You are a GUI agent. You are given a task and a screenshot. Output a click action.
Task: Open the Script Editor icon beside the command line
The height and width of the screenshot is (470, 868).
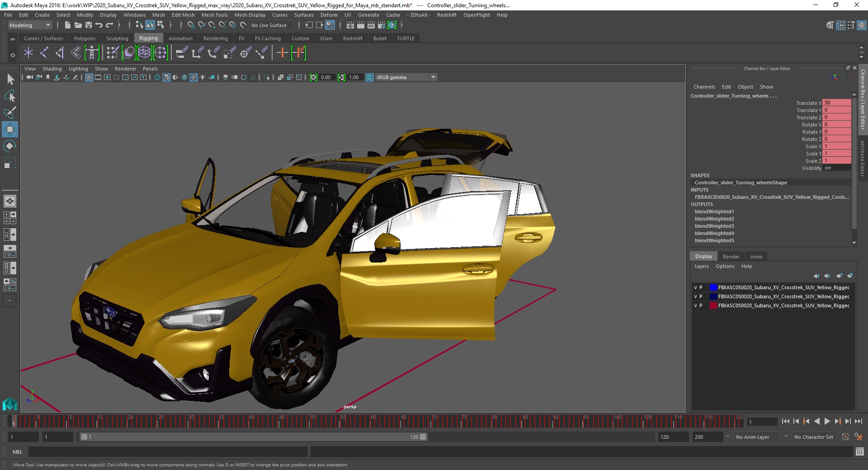point(859,451)
